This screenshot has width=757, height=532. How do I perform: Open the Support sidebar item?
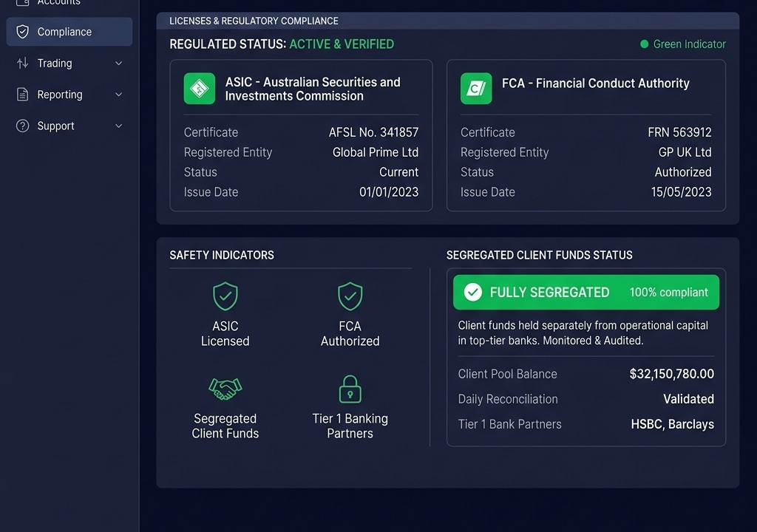tap(69, 126)
